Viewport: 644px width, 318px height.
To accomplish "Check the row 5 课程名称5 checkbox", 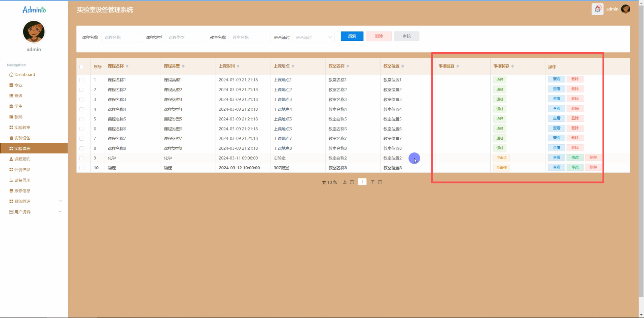I will (81, 119).
